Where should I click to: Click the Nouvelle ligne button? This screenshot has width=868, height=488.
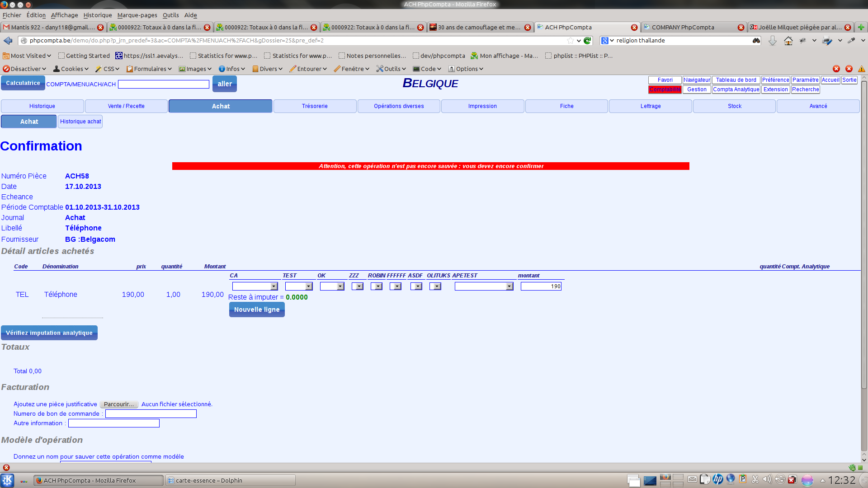click(257, 310)
